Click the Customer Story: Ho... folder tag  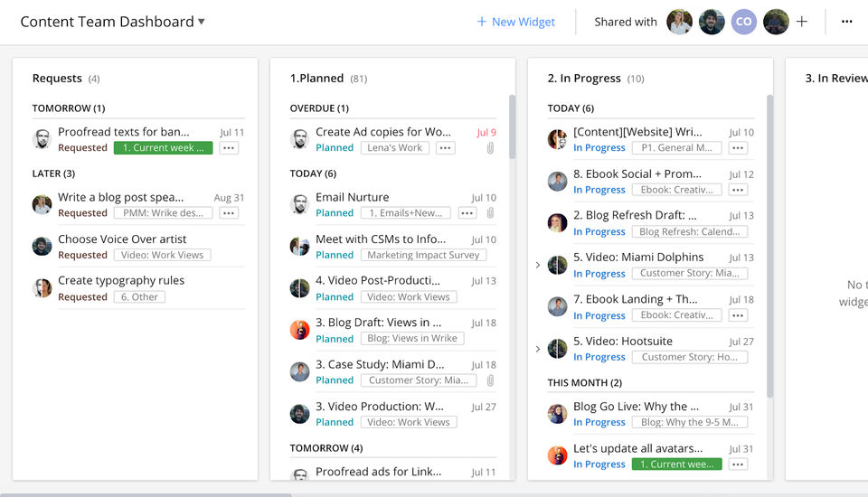(690, 358)
